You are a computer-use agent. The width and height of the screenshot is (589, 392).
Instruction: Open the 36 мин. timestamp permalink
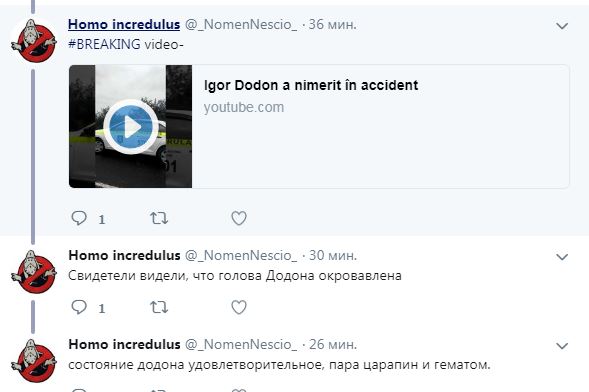pyautogui.click(x=332, y=24)
